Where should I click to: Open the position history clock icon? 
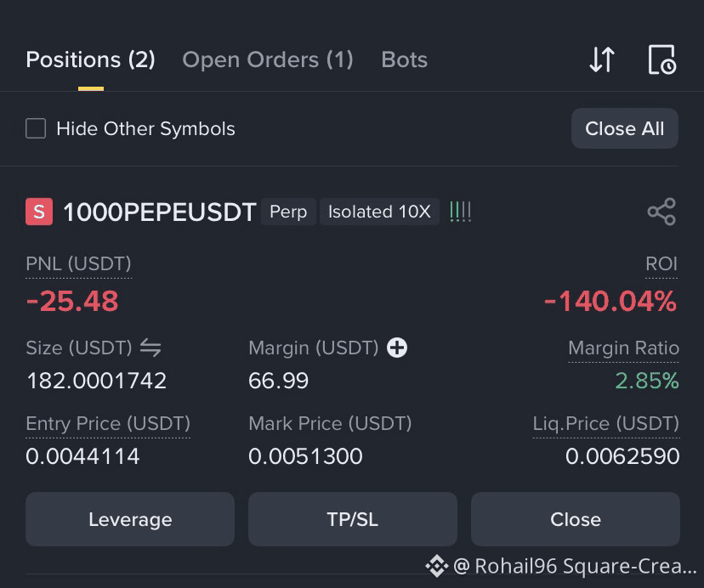click(662, 59)
